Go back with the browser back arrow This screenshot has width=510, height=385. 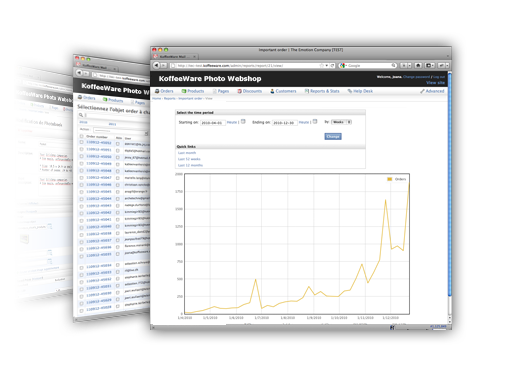click(156, 65)
